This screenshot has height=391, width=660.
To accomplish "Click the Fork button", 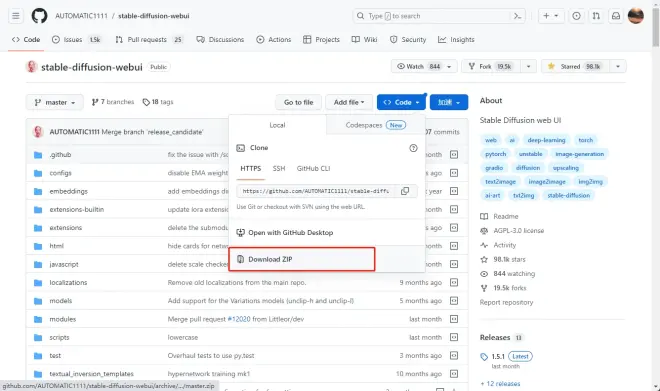I will pyautogui.click(x=491, y=66).
